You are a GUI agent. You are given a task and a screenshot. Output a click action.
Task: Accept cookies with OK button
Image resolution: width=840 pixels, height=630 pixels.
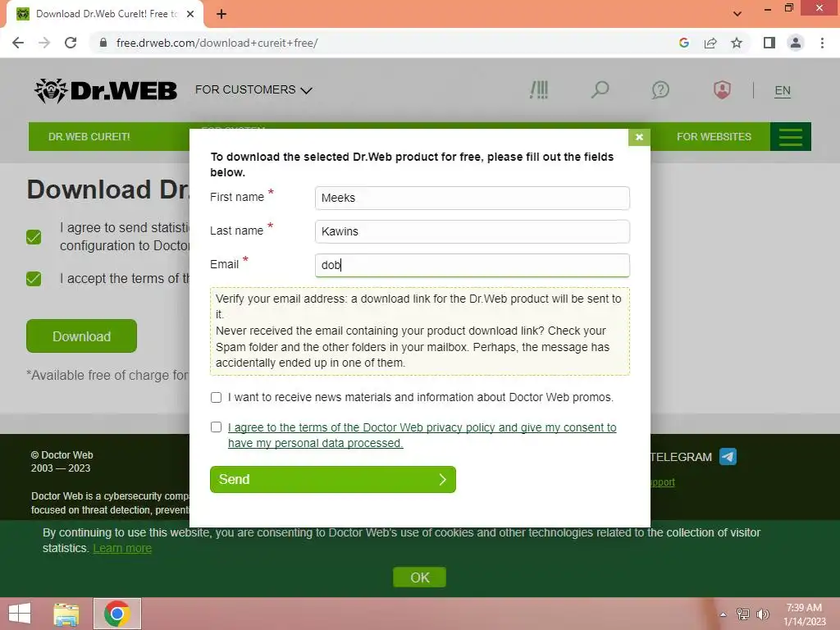click(419, 577)
